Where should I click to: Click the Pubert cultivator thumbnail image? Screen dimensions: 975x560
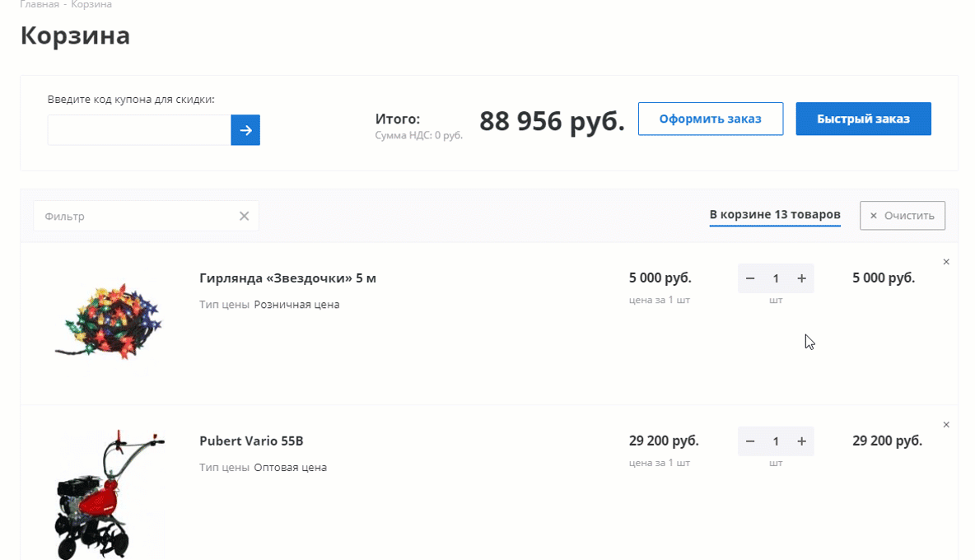point(109,494)
